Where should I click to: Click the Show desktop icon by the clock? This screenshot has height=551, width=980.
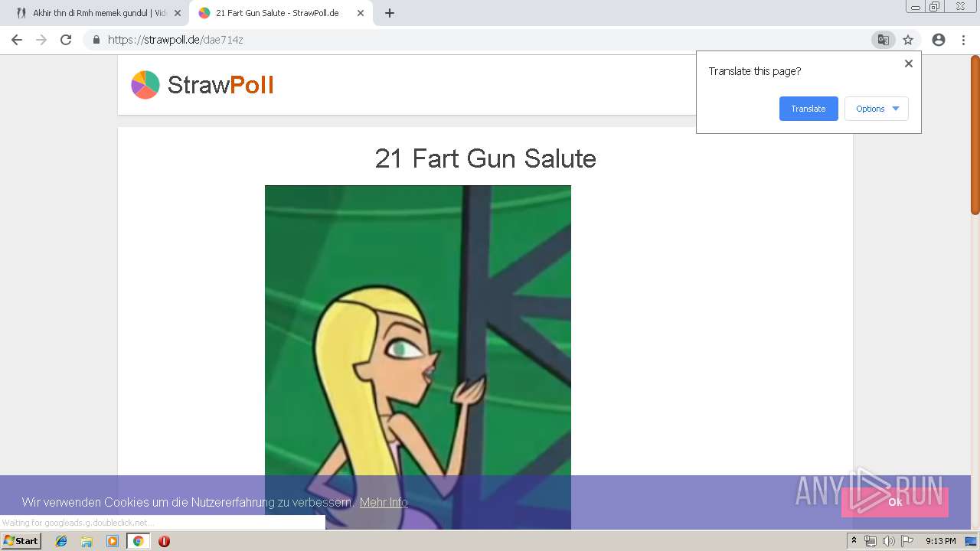tap(971, 541)
